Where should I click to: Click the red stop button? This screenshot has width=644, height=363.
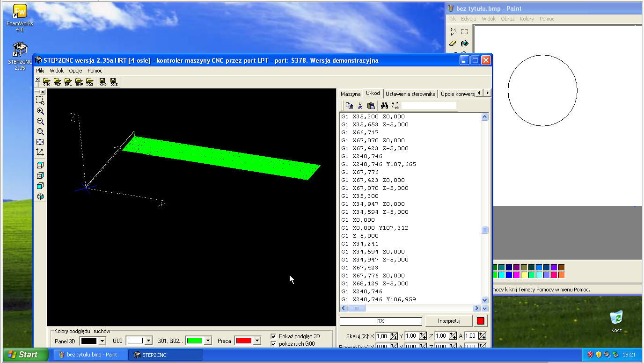tap(481, 321)
